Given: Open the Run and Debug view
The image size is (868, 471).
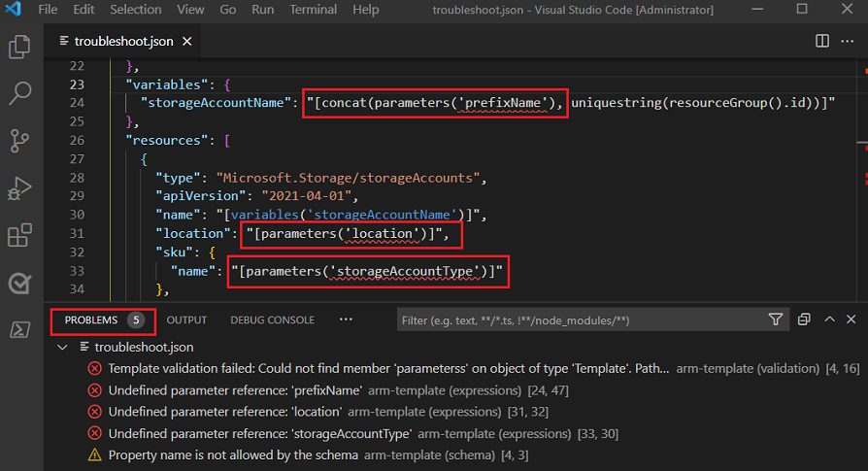Looking at the screenshot, I should (19, 188).
